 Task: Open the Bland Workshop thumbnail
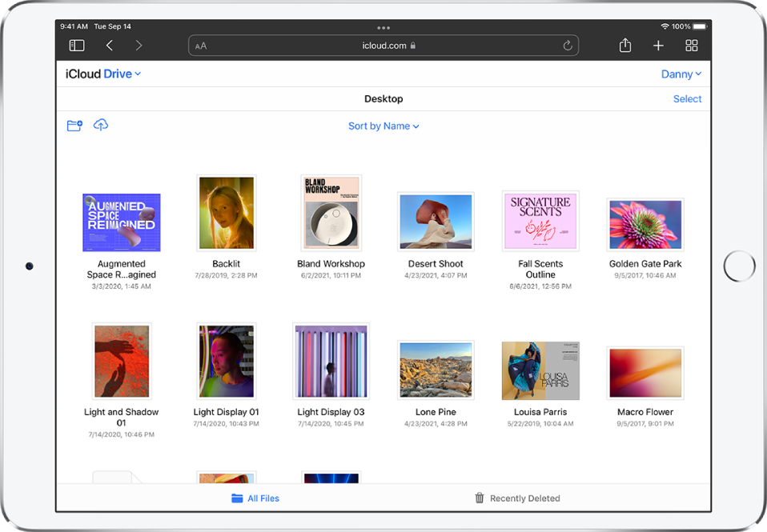tap(331, 213)
